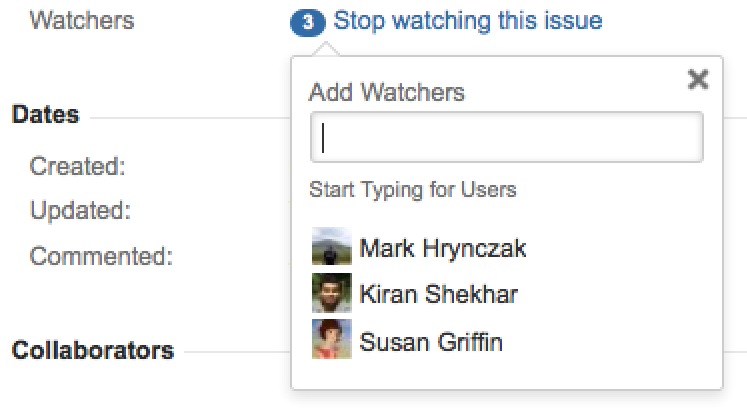Select watcher name Kiran Shekhar
Viewport: 747px width, 411px height.
click(x=439, y=295)
